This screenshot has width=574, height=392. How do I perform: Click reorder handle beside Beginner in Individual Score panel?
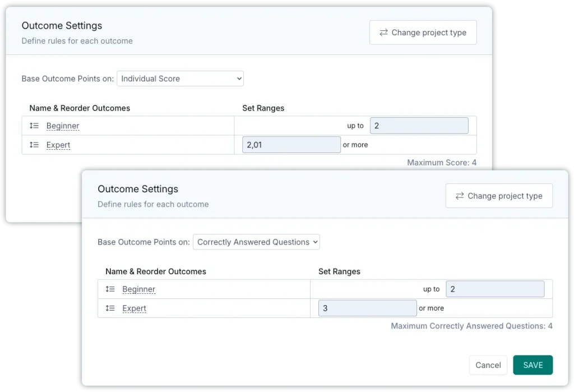pyautogui.click(x=34, y=126)
